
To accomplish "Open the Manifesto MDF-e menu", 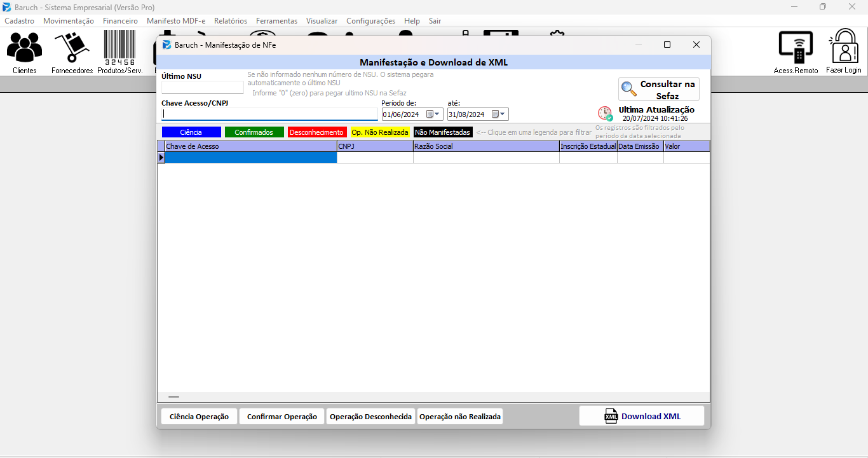I will pos(176,21).
